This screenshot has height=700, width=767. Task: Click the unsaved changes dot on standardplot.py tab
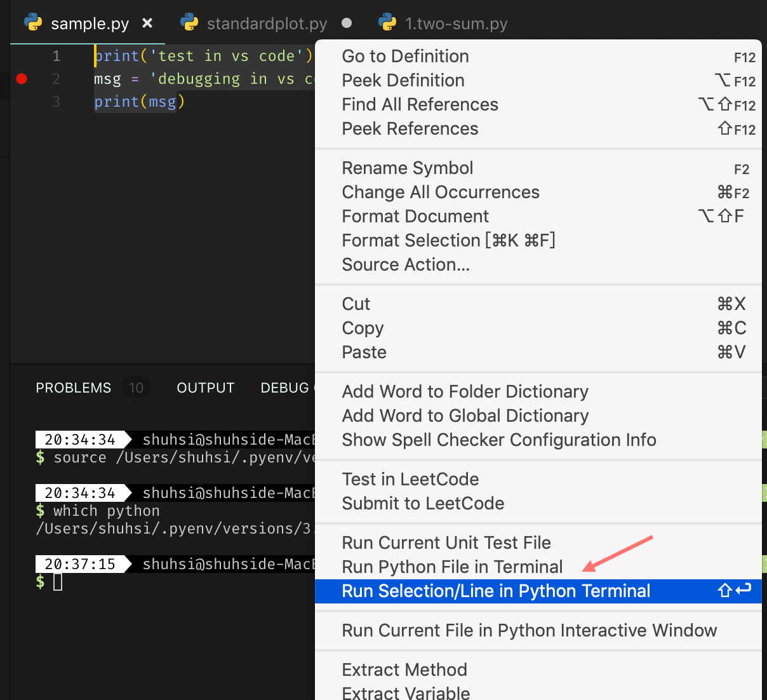pyautogui.click(x=347, y=23)
